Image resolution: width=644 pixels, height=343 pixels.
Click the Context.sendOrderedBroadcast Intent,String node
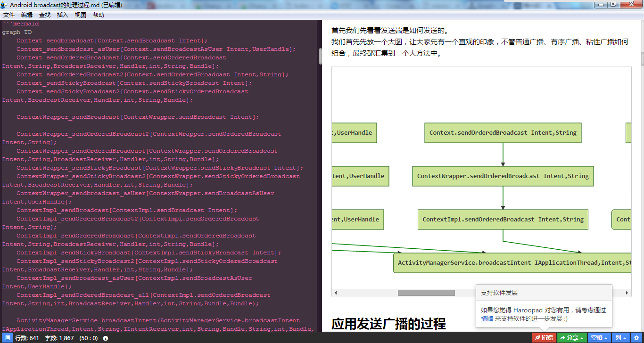(503, 133)
